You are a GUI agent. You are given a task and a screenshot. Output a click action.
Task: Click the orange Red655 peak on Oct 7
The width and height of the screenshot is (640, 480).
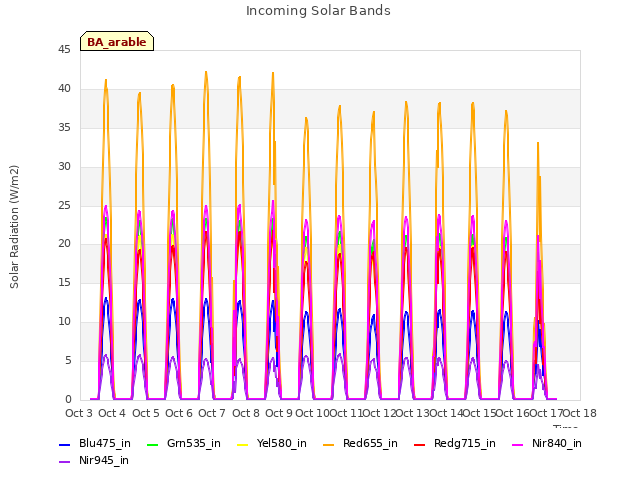[206, 73]
